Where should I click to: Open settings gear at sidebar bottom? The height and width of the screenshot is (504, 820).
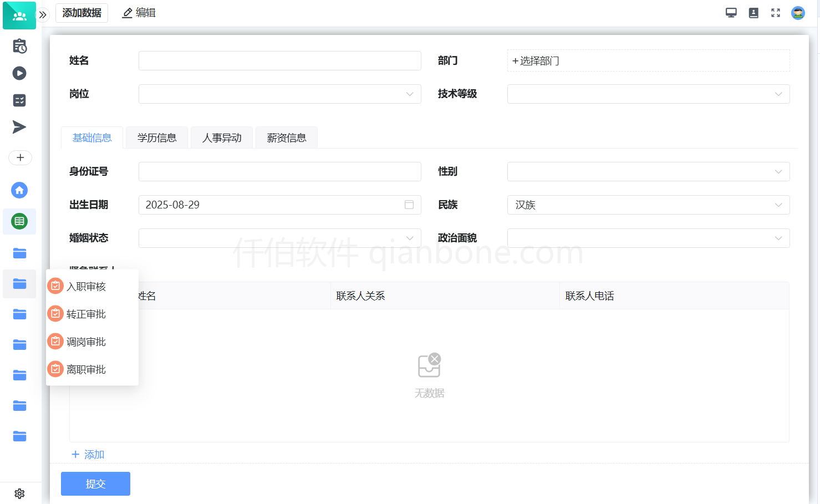pyautogui.click(x=19, y=493)
